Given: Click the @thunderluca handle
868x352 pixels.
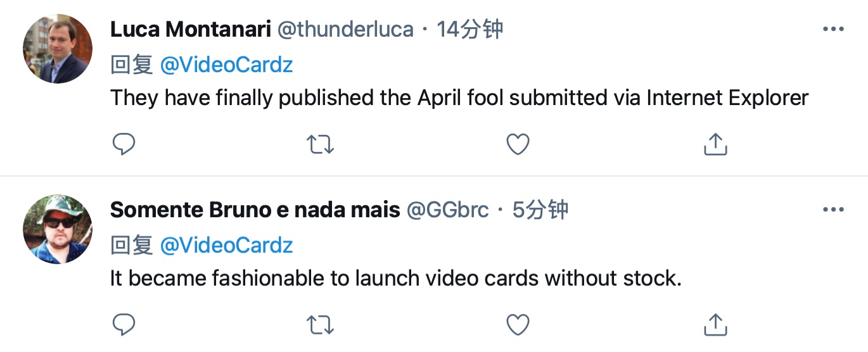Looking at the screenshot, I should click(x=345, y=29).
